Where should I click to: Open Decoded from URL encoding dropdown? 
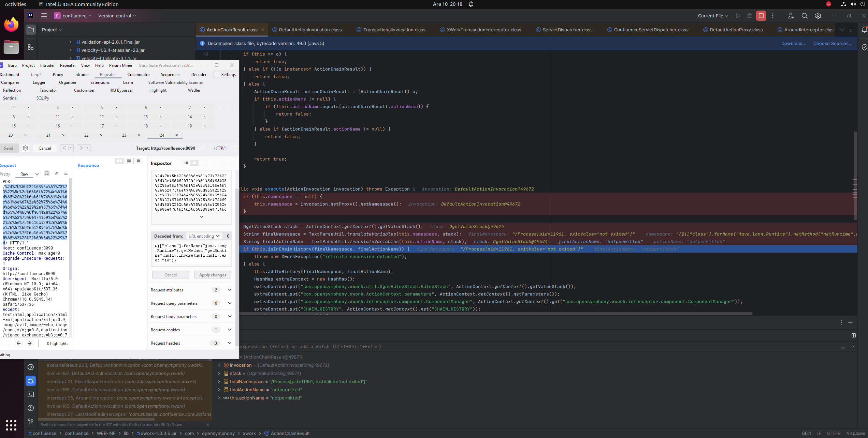pos(204,236)
